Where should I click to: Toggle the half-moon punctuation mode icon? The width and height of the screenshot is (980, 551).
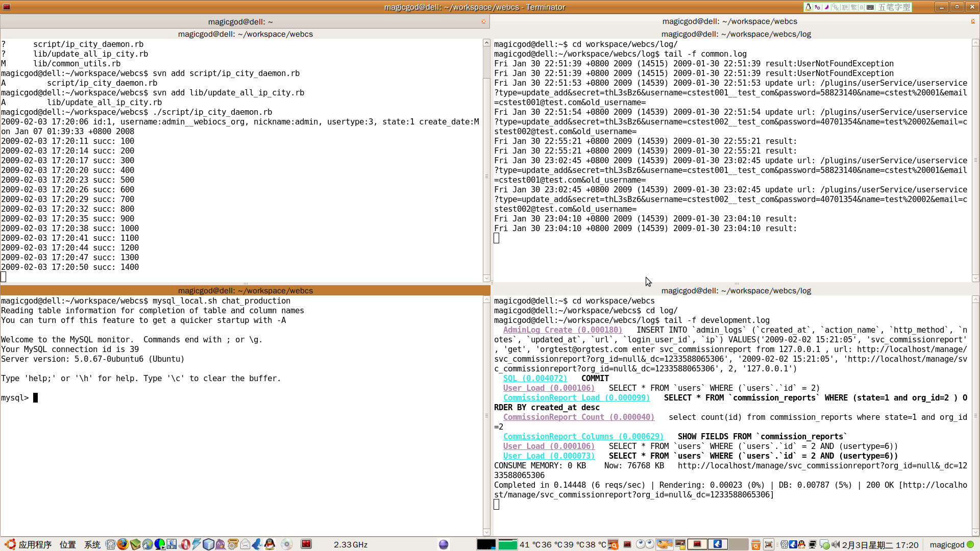(x=826, y=7)
